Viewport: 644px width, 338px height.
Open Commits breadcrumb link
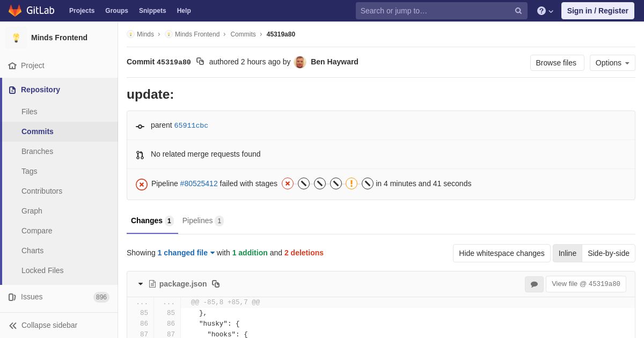243,34
